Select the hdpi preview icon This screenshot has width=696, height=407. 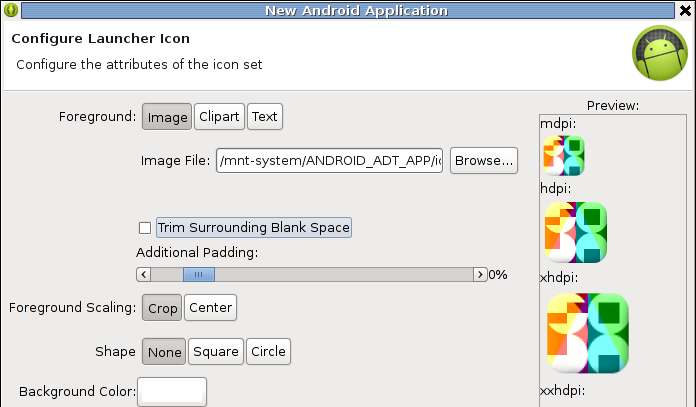[576, 233]
